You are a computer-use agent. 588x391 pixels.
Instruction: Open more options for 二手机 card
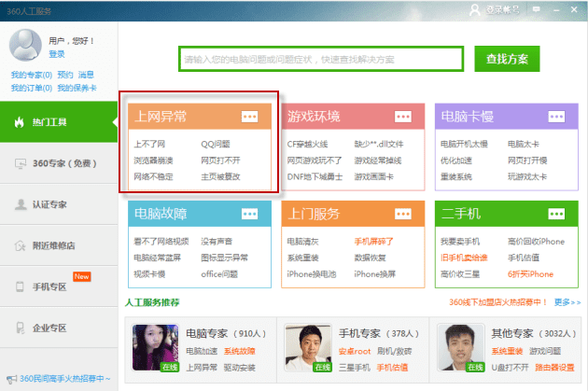[x=556, y=214]
